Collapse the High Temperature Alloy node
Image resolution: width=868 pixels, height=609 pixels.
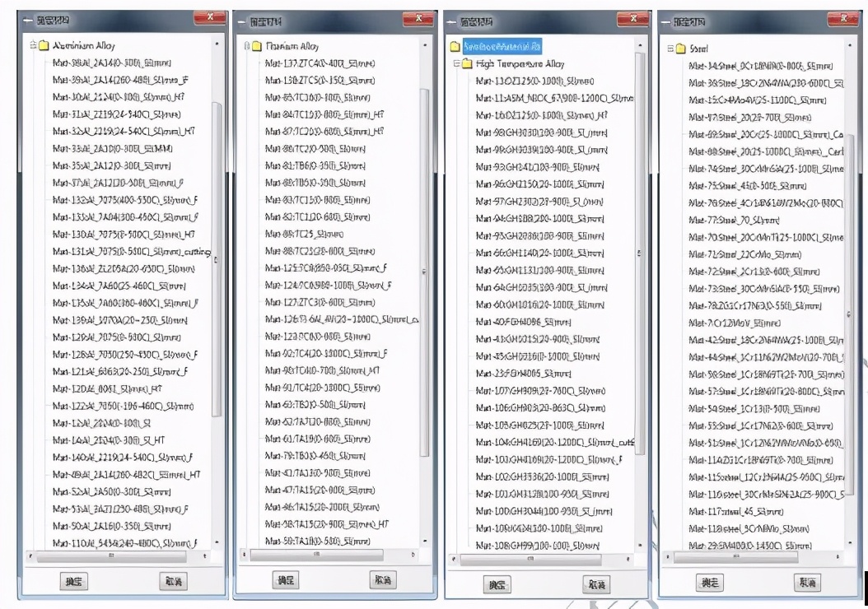click(457, 63)
